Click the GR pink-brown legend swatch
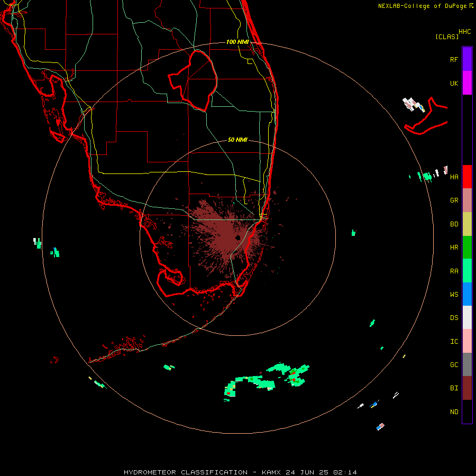This screenshot has width=476, height=476. (x=467, y=200)
